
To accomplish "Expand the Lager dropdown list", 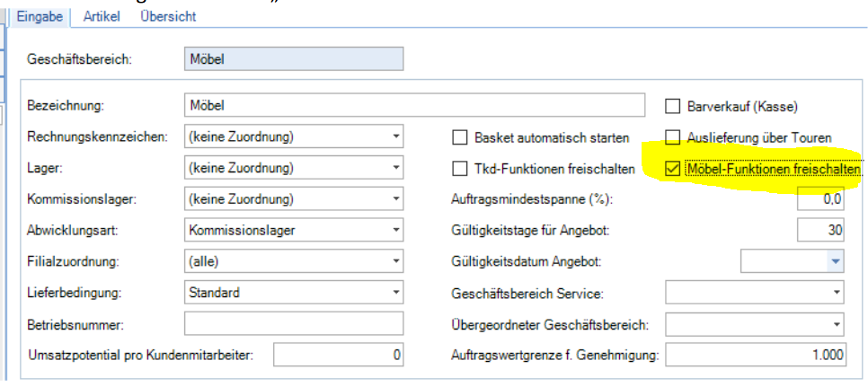I will point(396,168).
